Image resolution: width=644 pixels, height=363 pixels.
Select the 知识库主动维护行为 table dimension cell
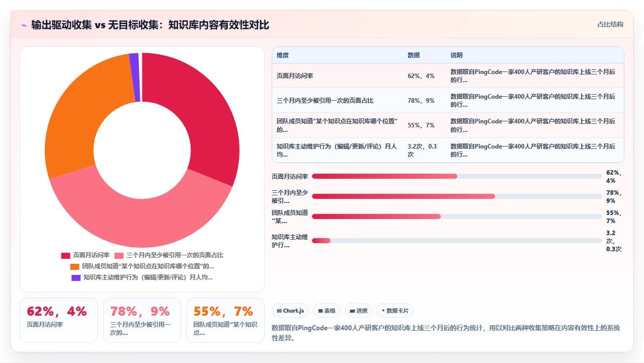338,150
